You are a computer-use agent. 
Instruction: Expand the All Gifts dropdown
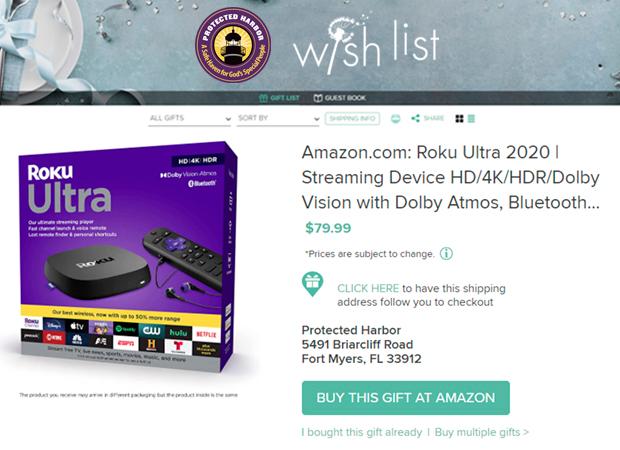coord(189,118)
